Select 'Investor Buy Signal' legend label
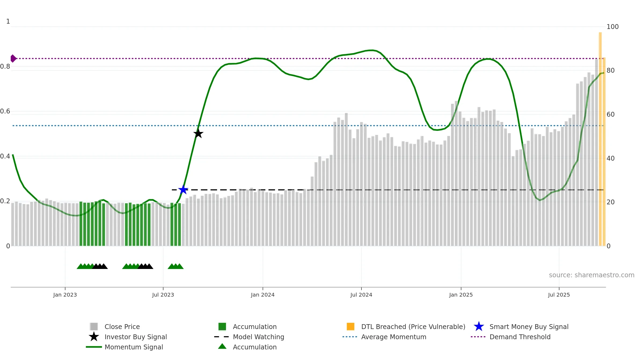 coord(136,337)
